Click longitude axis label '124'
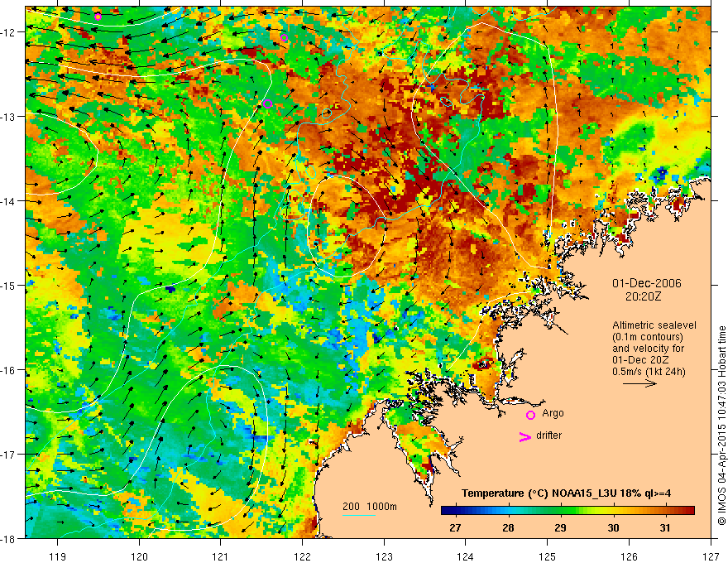This screenshot has width=728, height=563. coord(466,556)
